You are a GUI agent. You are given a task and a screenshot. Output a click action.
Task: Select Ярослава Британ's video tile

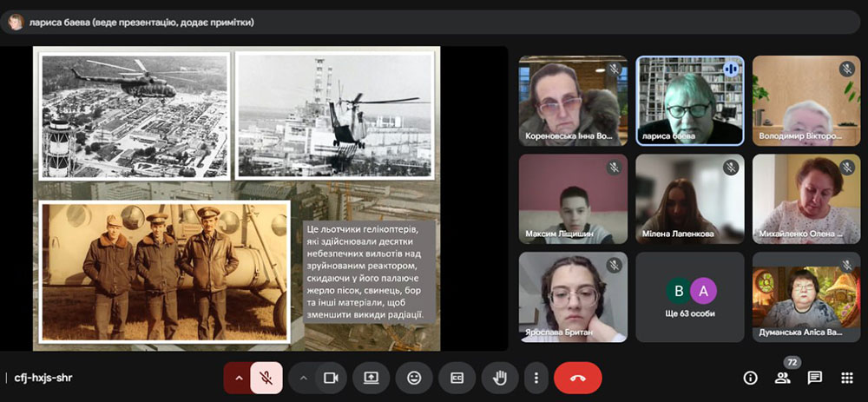coord(572,297)
